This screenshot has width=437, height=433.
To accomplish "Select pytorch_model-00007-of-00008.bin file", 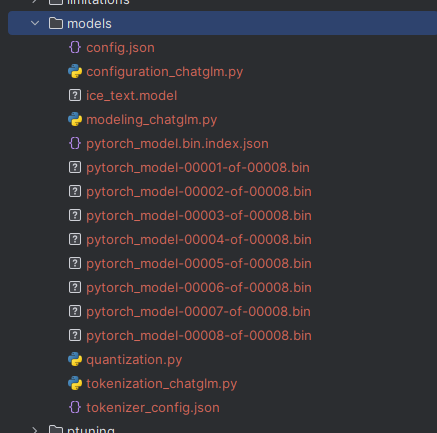I will (222, 311).
